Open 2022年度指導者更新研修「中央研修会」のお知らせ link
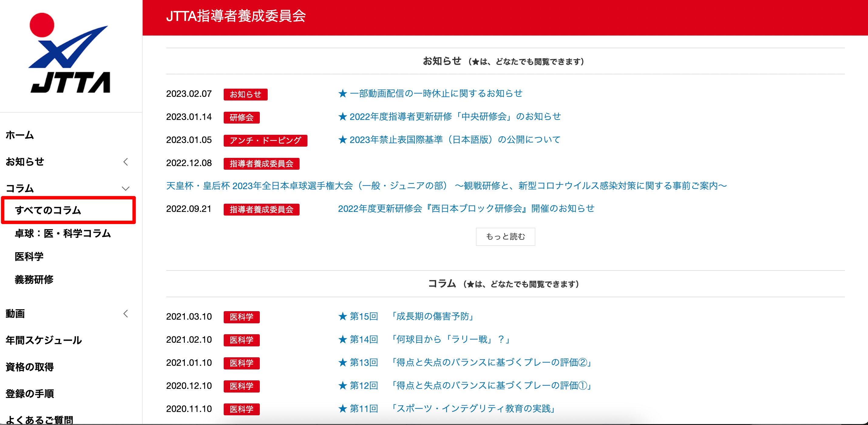Screen dimensions: 868x425 click(x=449, y=117)
